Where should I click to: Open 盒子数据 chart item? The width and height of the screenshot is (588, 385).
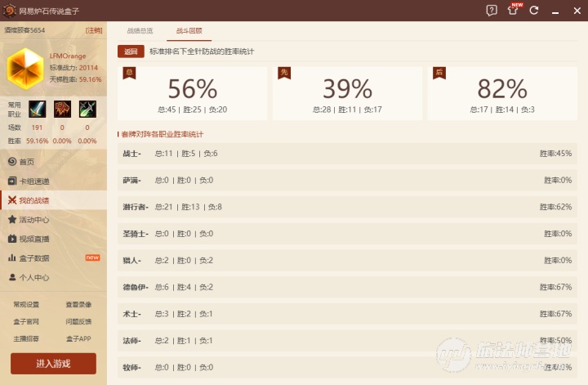33,258
